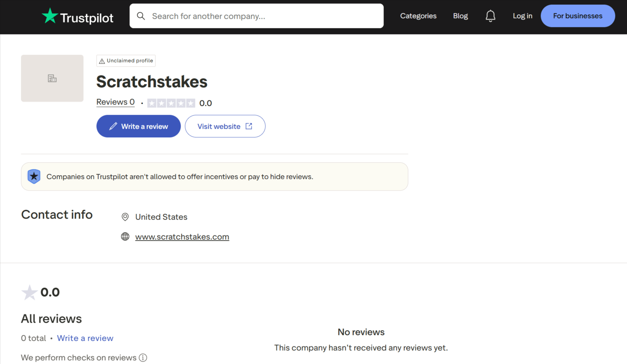Click the Log in link
The image size is (627, 364).
click(x=522, y=16)
